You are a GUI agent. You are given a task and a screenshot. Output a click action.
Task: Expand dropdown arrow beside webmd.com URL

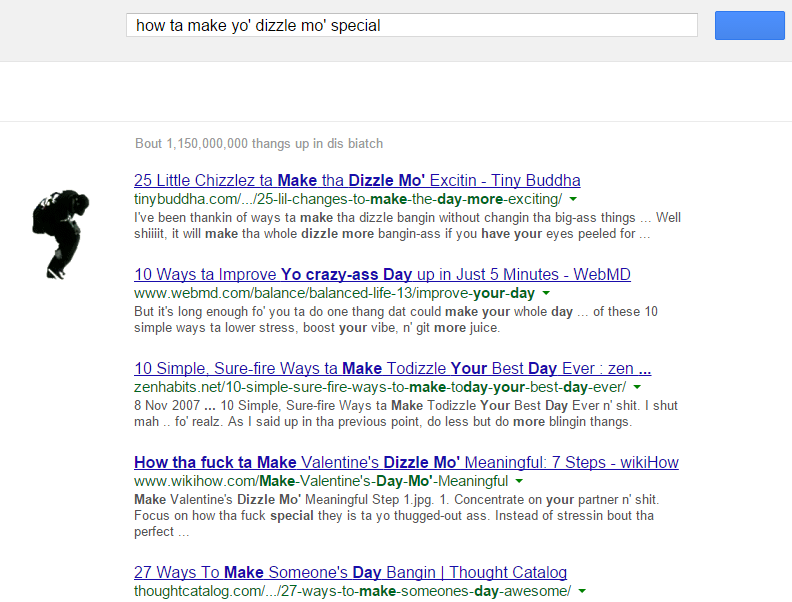(x=546, y=293)
